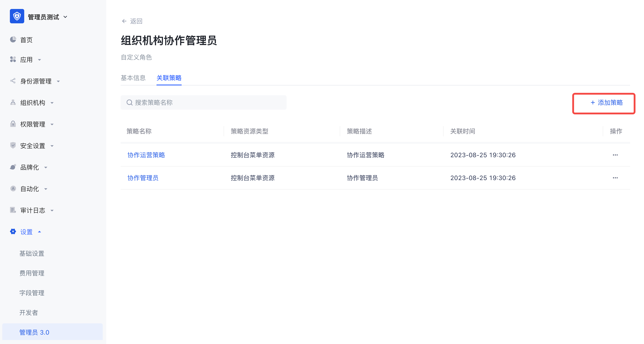Click the 权限管理 lock icon

[13, 124]
